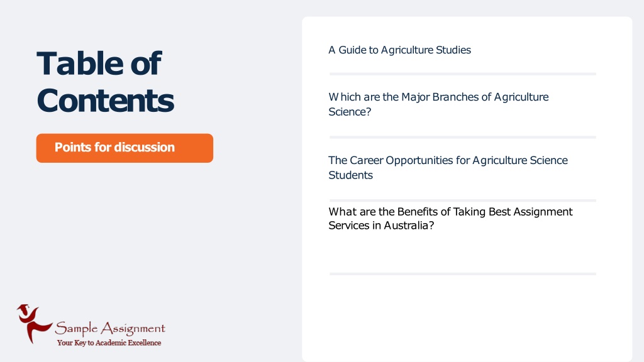Click the red Sample Assignment figure logo
This screenshot has height=362, width=644.
point(34,324)
